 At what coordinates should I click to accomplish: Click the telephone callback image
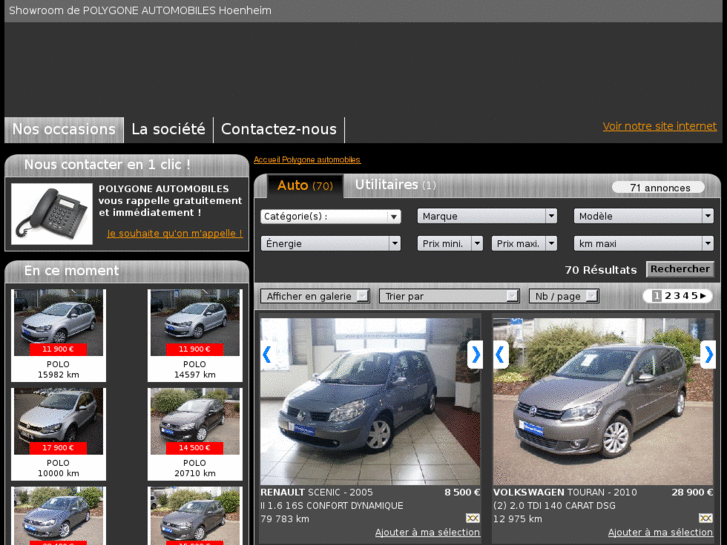pos(52,214)
